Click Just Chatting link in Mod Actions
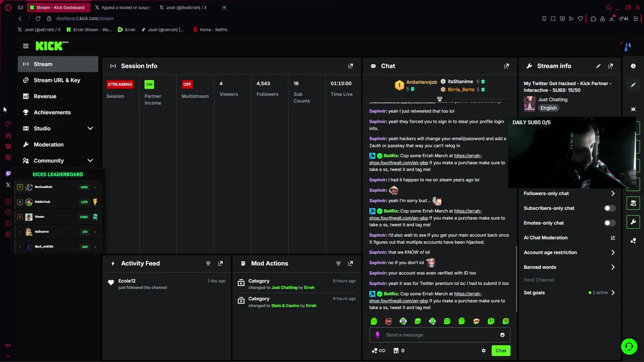Viewport: 644px width, 362px height. [284, 288]
